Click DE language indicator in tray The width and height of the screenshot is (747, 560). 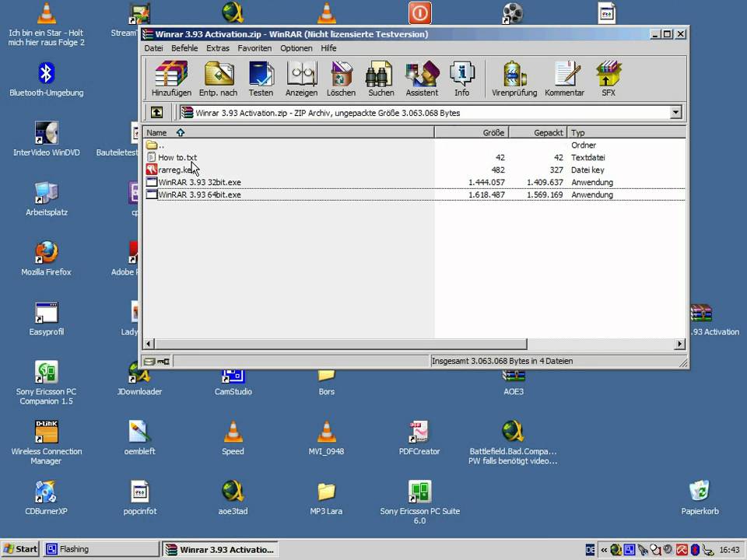click(x=590, y=550)
